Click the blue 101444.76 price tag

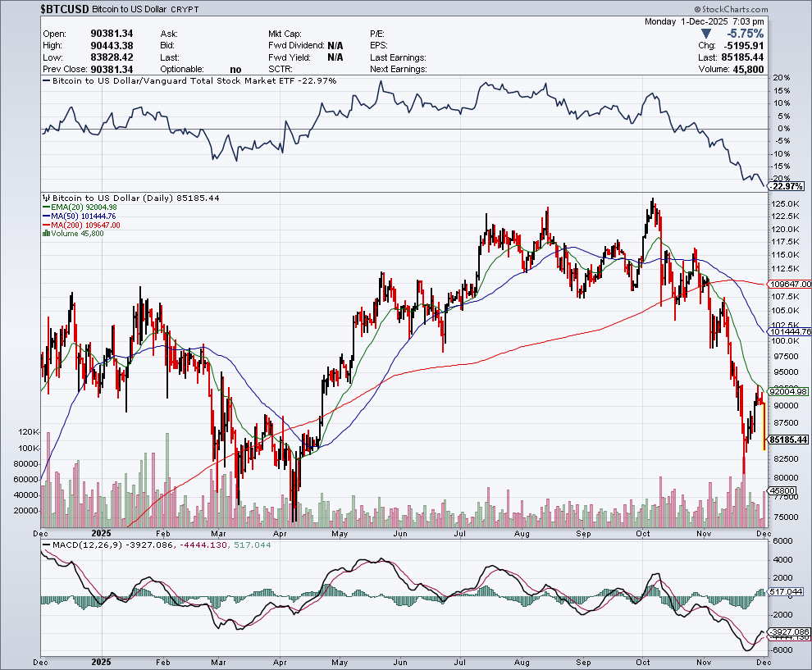point(790,331)
